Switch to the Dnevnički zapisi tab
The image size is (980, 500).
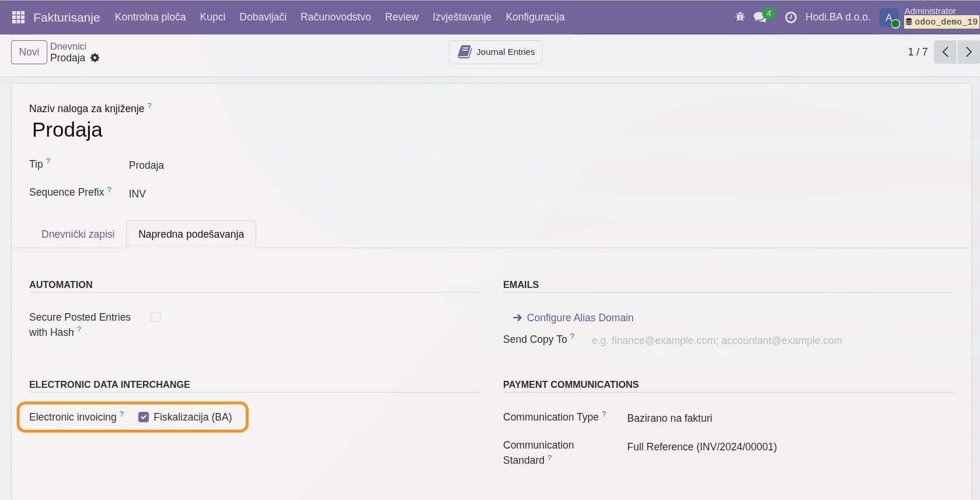coord(78,234)
